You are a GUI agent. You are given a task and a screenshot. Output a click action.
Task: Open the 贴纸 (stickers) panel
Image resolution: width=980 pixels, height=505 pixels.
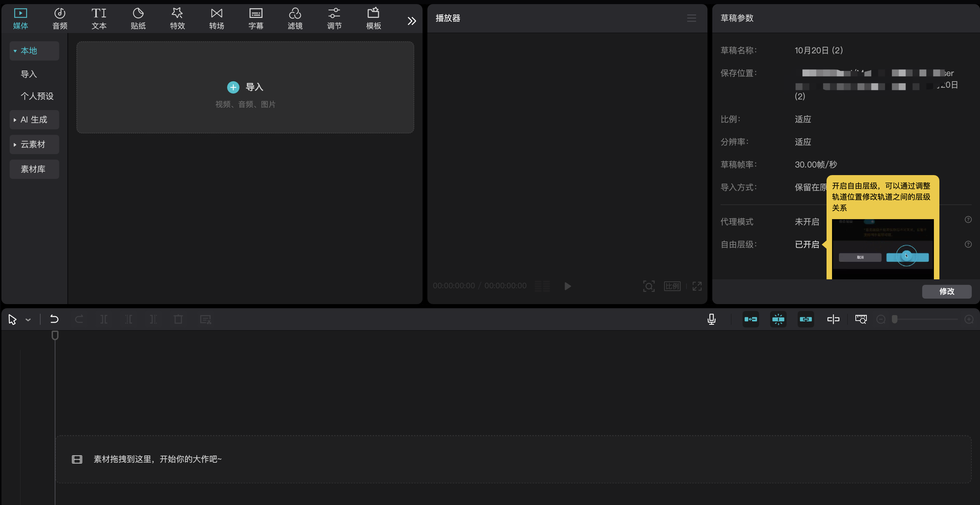pyautogui.click(x=138, y=19)
